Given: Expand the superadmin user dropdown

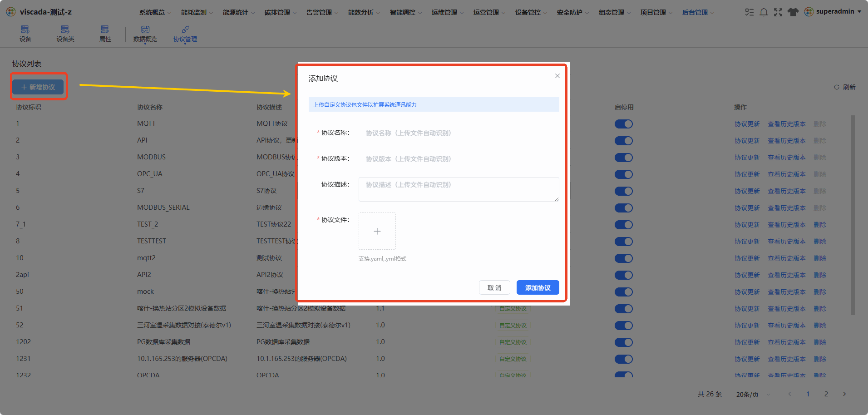Looking at the screenshot, I should pos(833,12).
